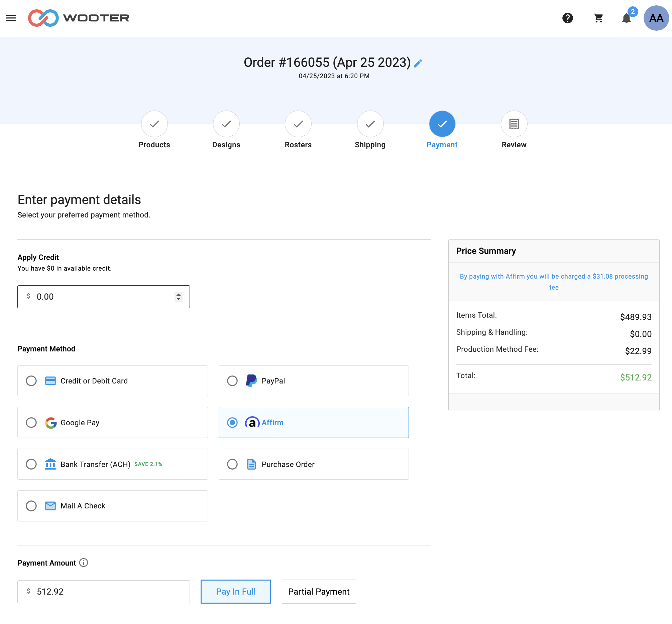Open the AA user avatar menu
Screen dimensions: 672x624
tap(656, 18)
